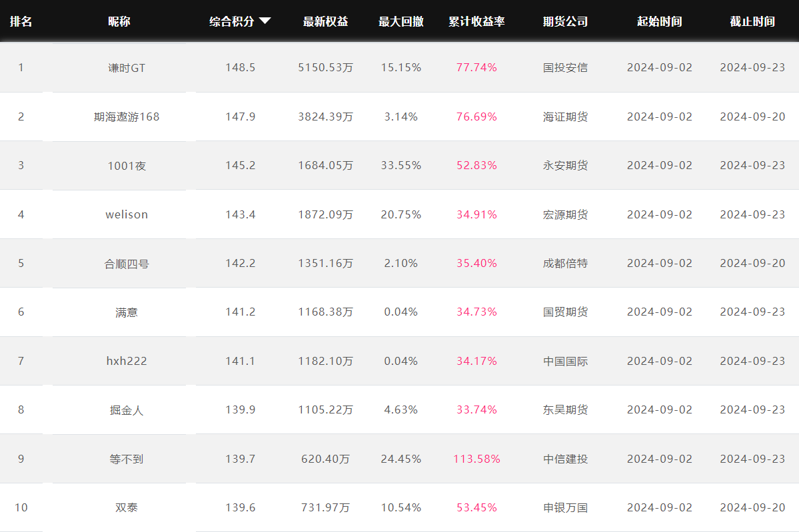Click return rate 77.74%
The width and height of the screenshot is (799, 532).
(x=476, y=68)
